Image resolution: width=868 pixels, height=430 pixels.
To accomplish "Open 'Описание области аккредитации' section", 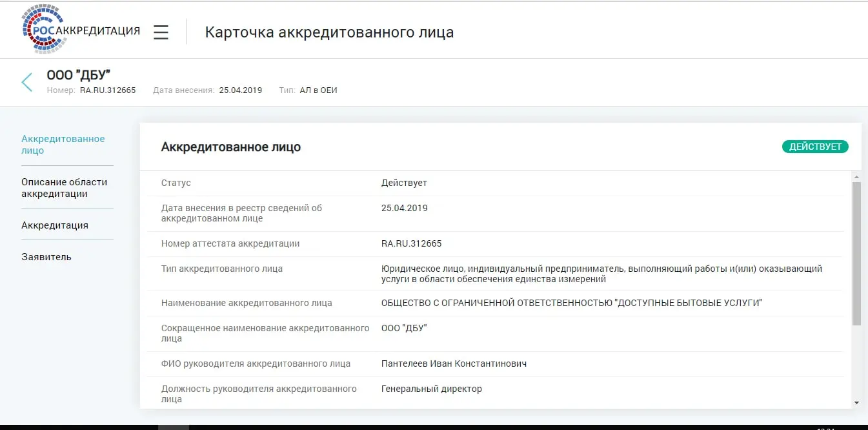I will (65, 188).
